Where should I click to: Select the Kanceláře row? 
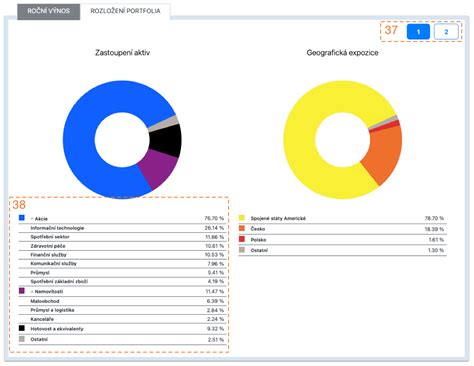tap(122, 319)
